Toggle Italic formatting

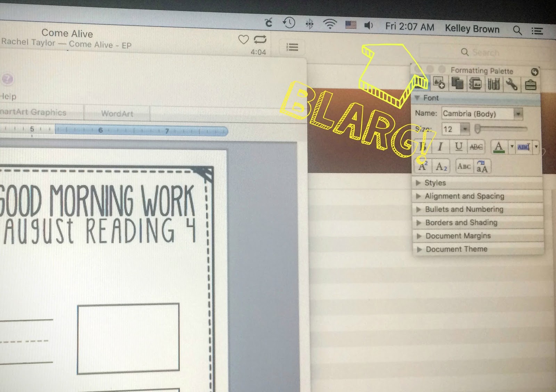[x=440, y=146]
